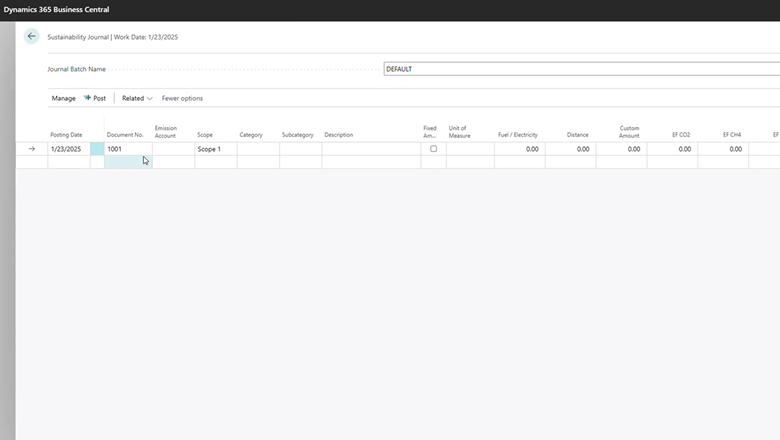Screen dimensions: 780x440
Task: Click the Custom Amount value cell
Action: 621,149
